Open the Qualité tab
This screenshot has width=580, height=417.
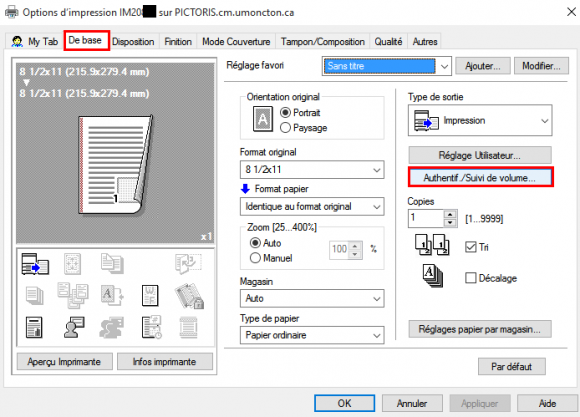point(388,42)
